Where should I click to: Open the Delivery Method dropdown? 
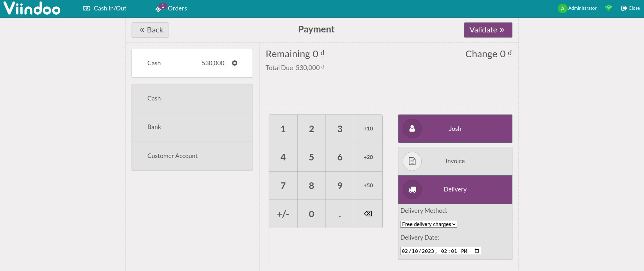pos(428,224)
